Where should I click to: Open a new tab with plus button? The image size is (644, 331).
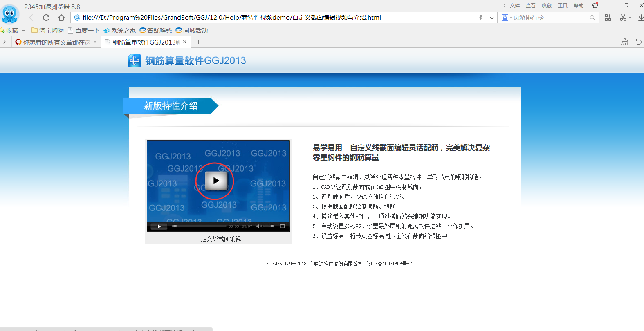[198, 42]
